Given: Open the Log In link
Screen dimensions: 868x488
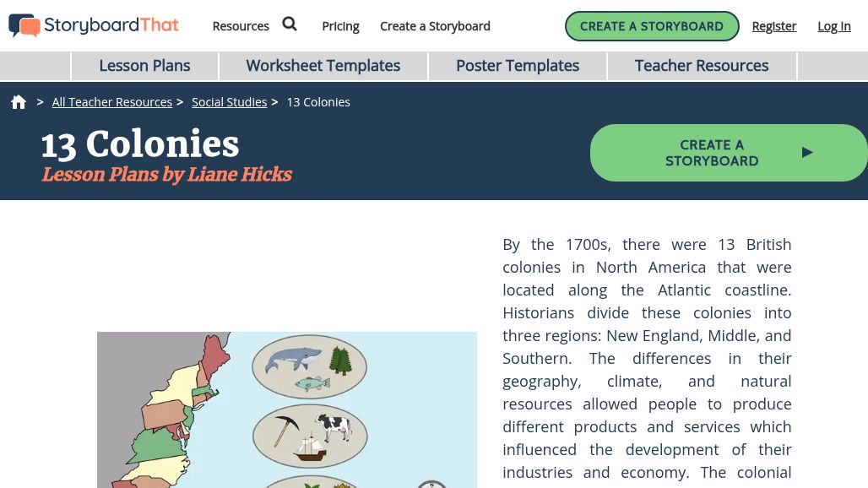Looking at the screenshot, I should [x=834, y=26].
